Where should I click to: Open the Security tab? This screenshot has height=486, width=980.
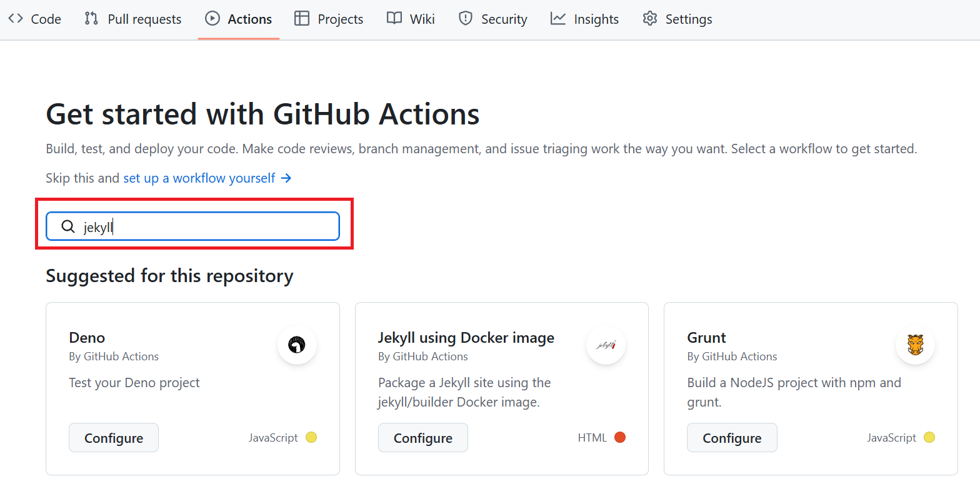492,19
